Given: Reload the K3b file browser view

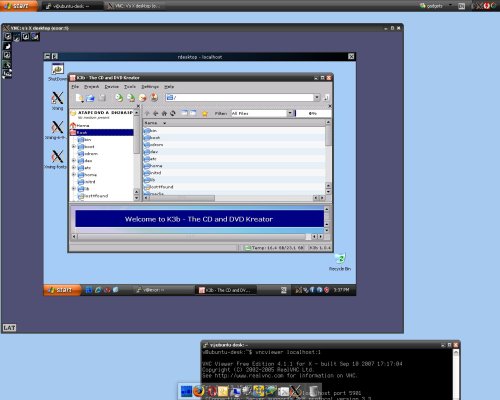Looking at the screenshot, I should (173, 113).
